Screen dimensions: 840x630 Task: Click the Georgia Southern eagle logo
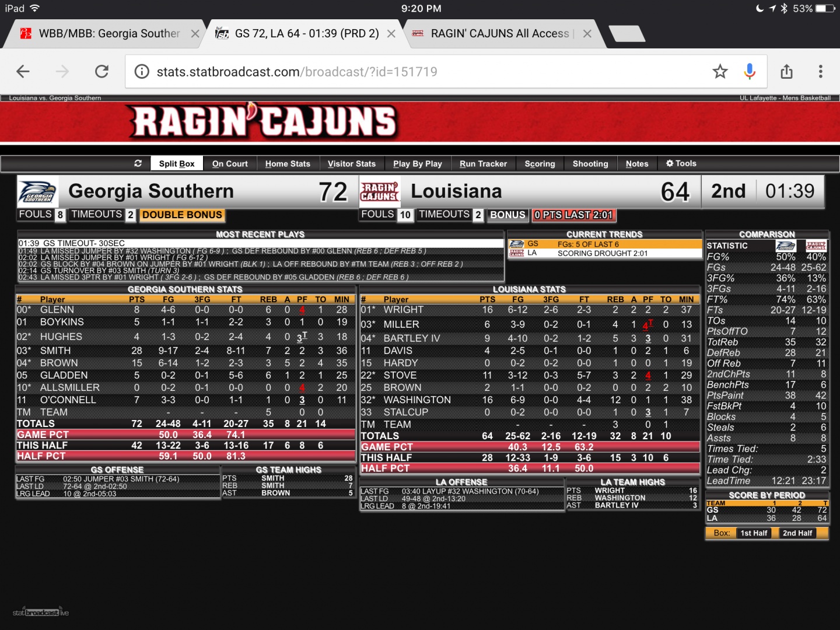click(x=38, y=192)
